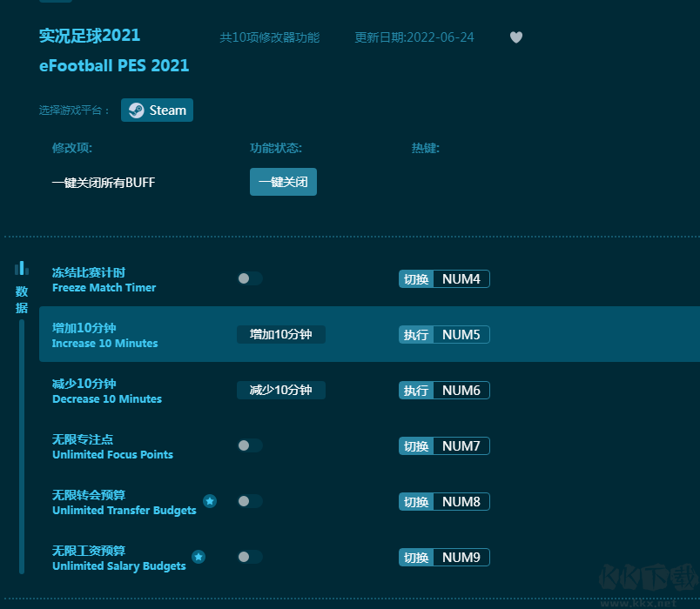The image size is (700, 609).
Task: Click the Steam logo icon
Action: (x=137, y=110)
